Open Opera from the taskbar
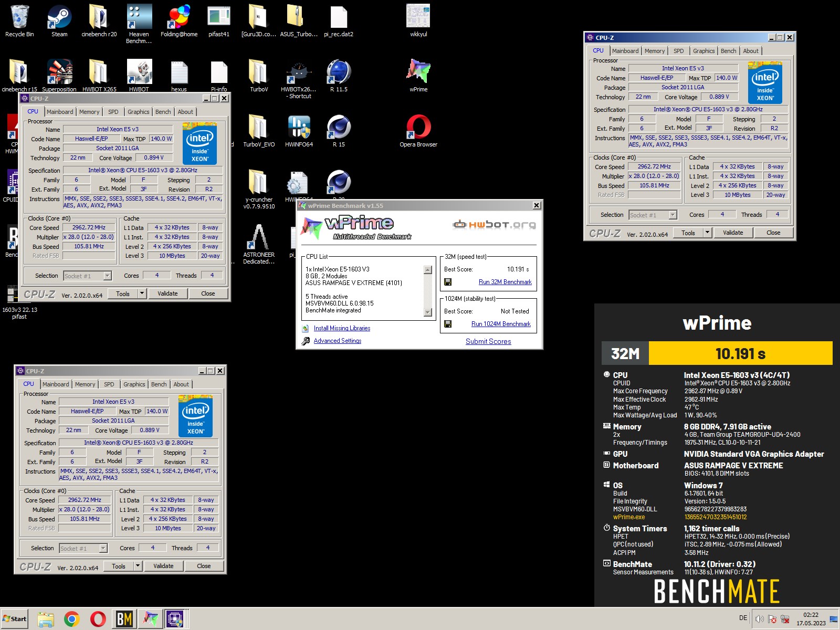This screenshot has width=840, height=630. (x=98, y=619)
